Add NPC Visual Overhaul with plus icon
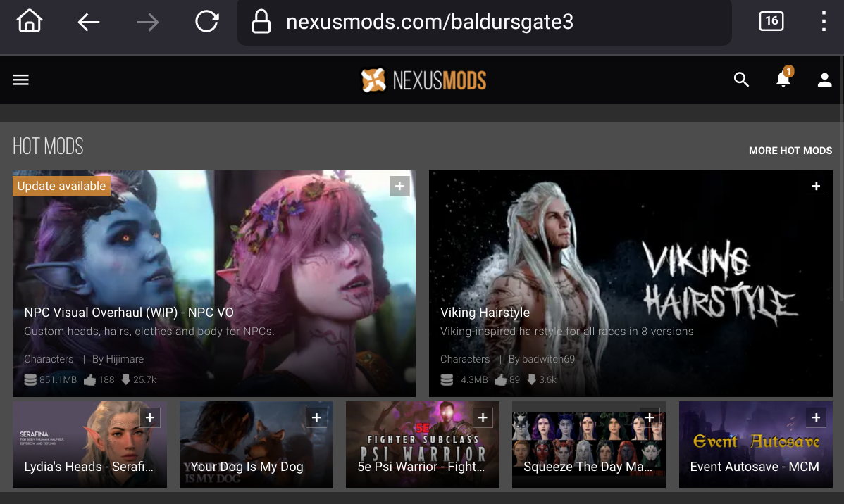844x504 pixels. pyautogui.click(x=399, y=186)
